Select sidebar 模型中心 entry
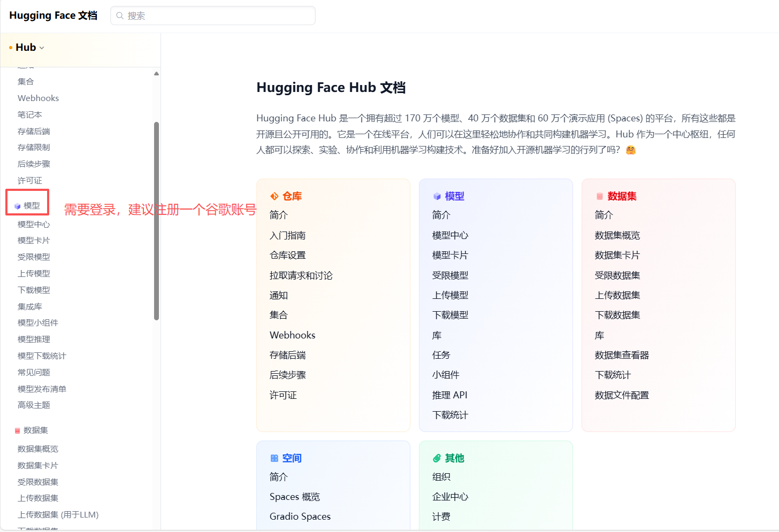The image size is (779, 532). pos(34,225)
